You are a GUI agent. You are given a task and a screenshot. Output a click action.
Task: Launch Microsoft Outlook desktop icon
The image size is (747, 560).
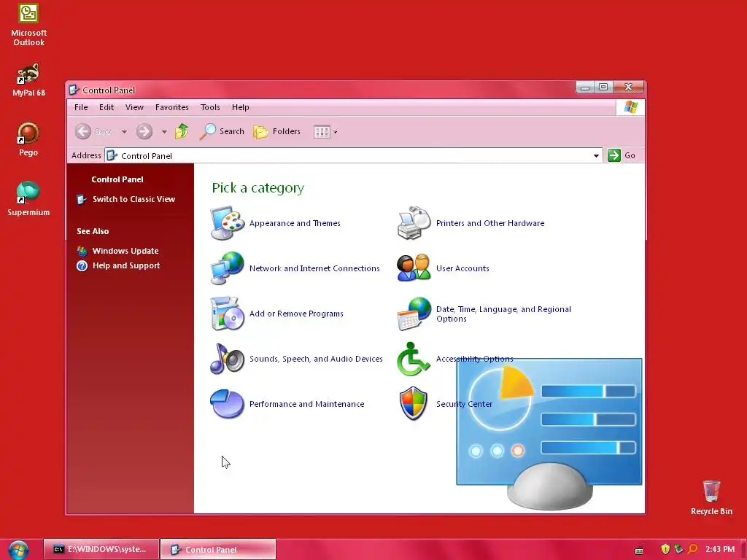28,26
